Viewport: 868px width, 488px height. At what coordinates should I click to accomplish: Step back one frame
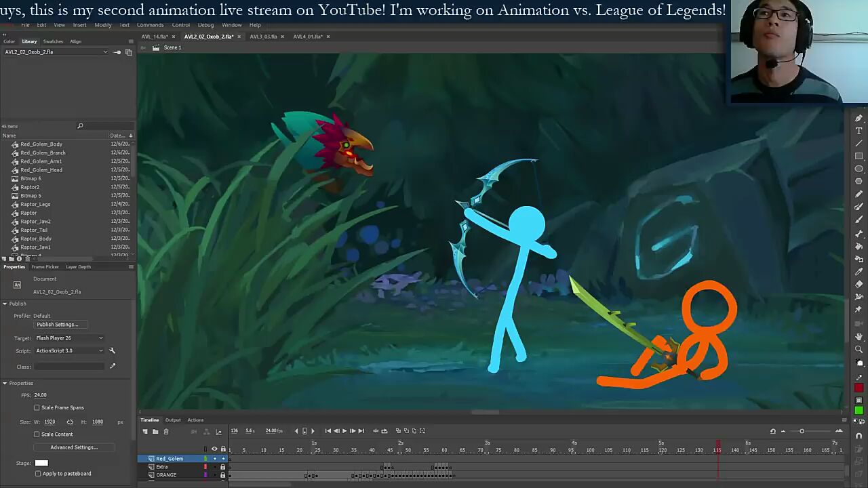point(336,430)
